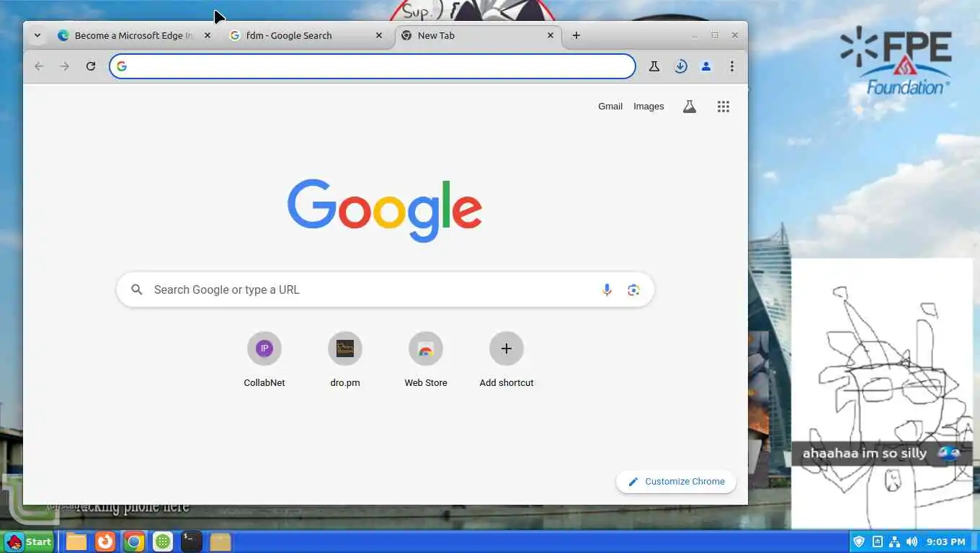Open the last folder icon in taskbar
This screenshot has height=553, width=980.
[x=220, y=541]
